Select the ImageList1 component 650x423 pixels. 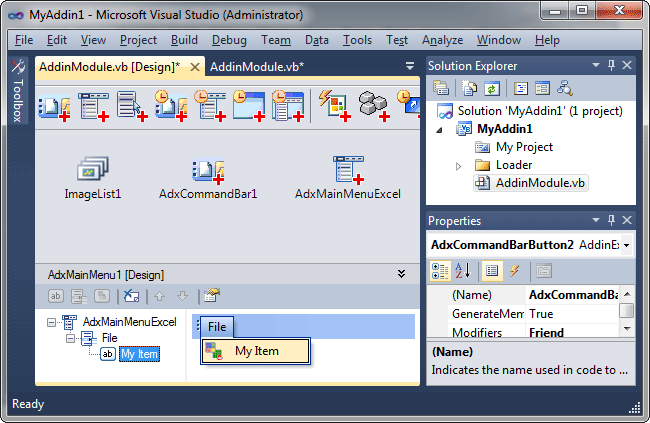pos(93,177)
